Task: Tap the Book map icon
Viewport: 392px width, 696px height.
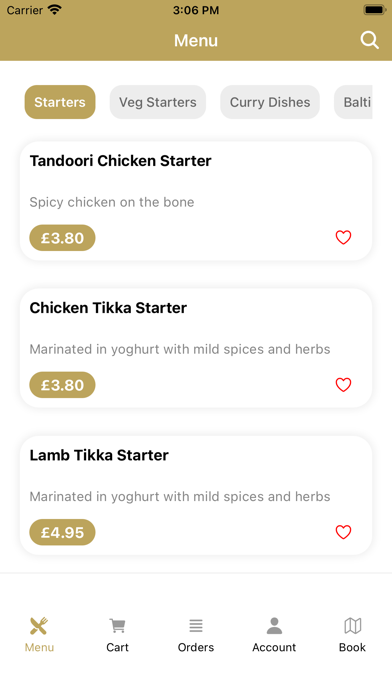Action: point(352,626)
